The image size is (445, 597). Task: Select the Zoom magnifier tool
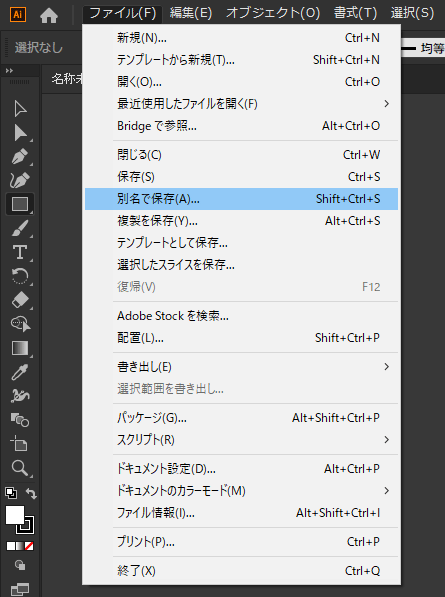pos(20,468)
